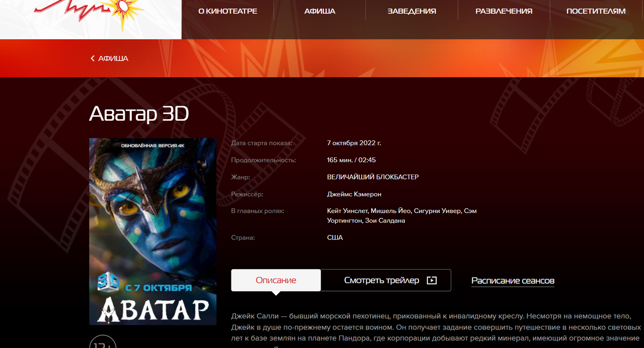The height and width of the screenshot is (348, 644).
Task: Open the ЗАВЕДЕНИЯ menu
Action: tap(412, 11)
